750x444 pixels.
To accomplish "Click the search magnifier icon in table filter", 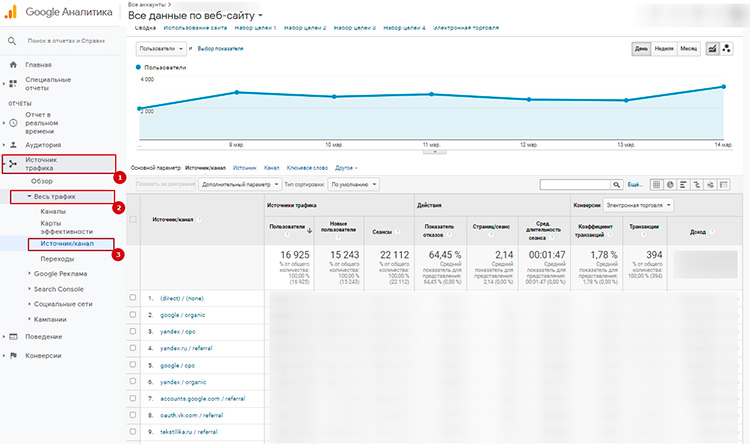I will (x=618, y=185).
